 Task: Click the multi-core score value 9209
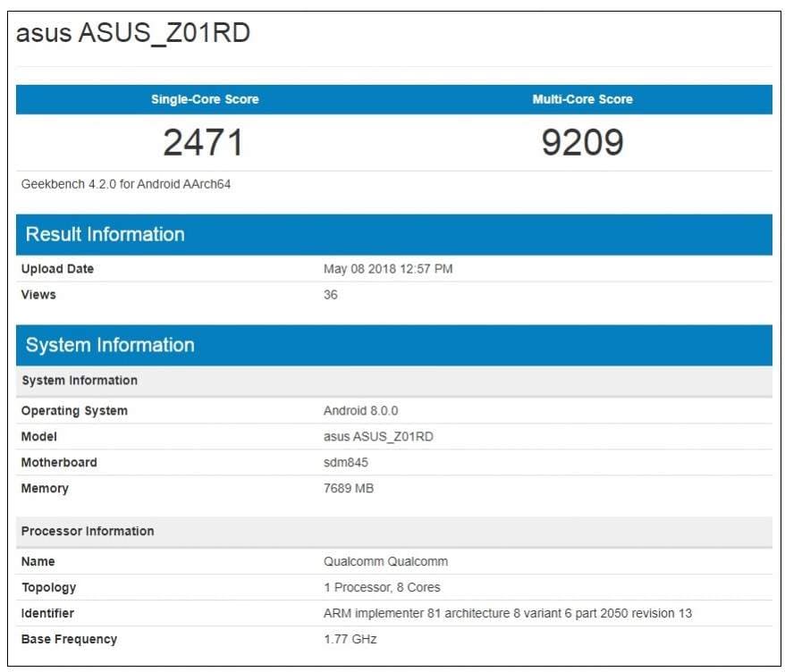coord(582,143)
